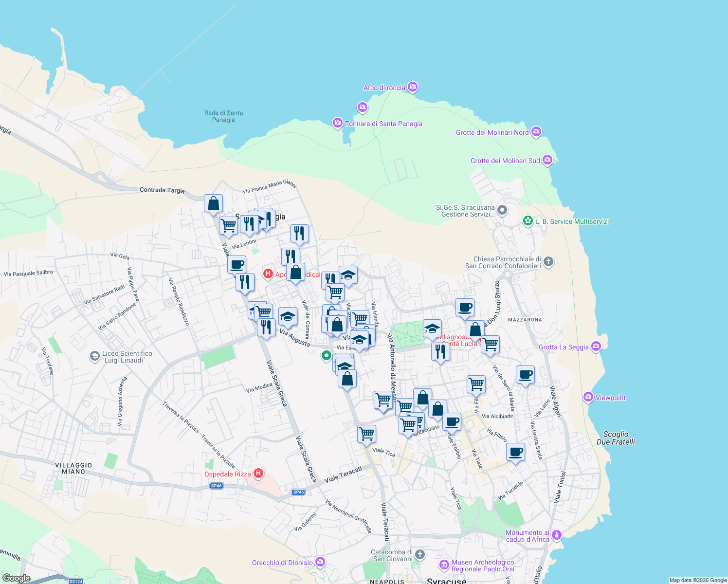Open the Grotta La Seggia photo marker

pos(595,346)
